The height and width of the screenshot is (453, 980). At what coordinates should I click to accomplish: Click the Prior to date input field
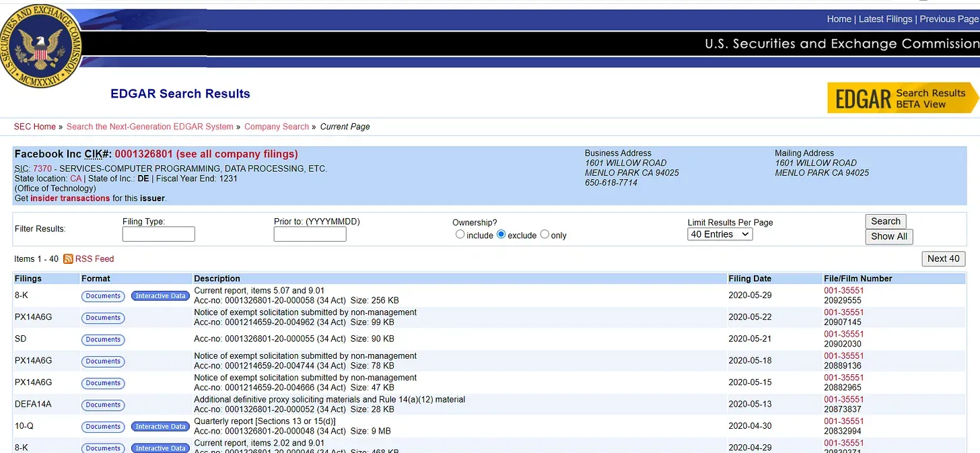310,234
